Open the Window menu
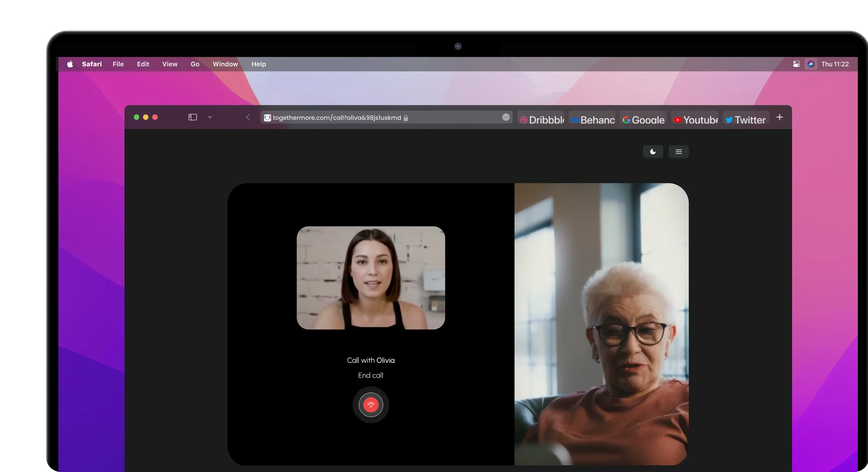The image size is (868, 472). [225, 64]
